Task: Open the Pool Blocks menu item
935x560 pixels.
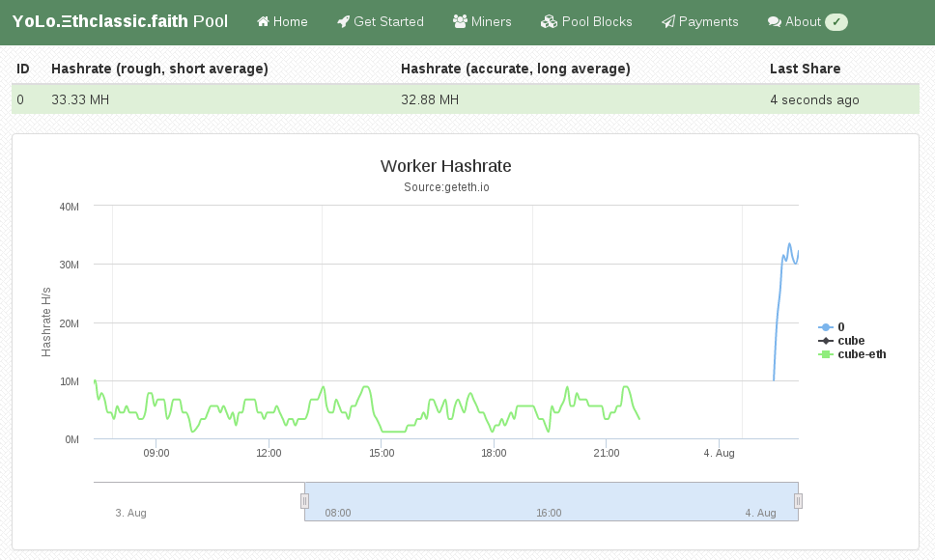Action: [586, 22]
